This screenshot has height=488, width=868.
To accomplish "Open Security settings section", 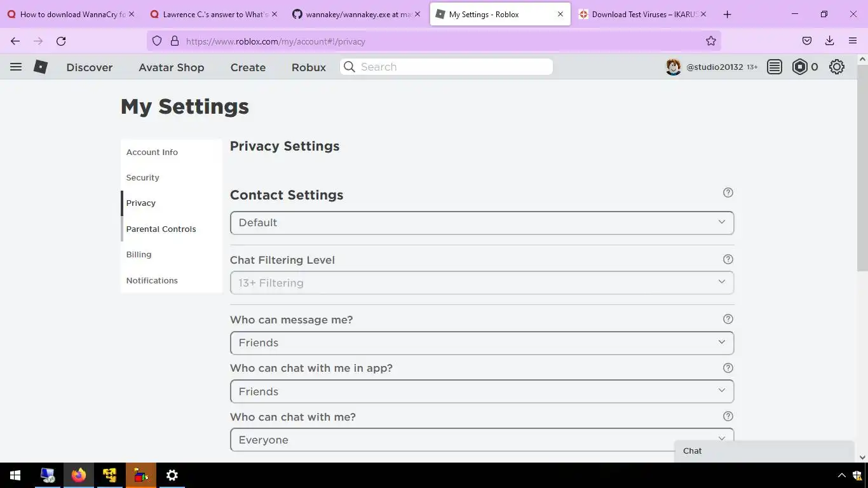I will (x=143, y=177).
